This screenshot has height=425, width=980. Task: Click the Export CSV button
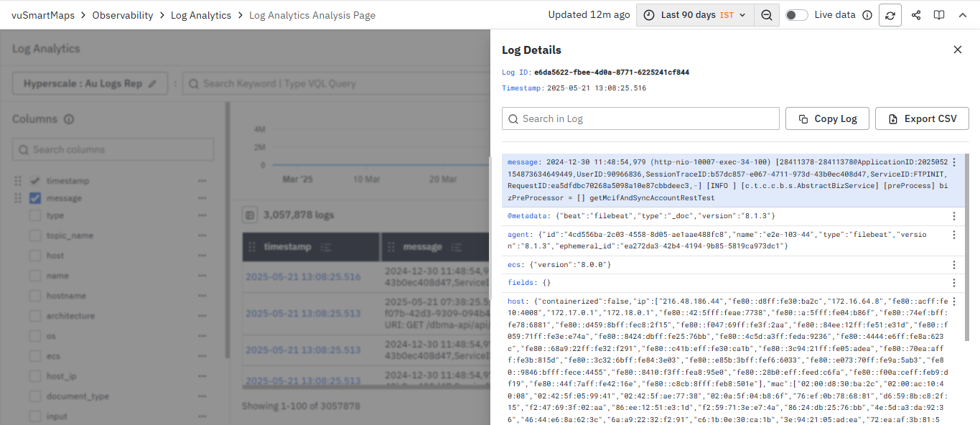(x=922, y=118)
